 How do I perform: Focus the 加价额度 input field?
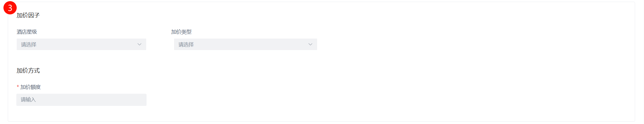(x=81, y=100)
